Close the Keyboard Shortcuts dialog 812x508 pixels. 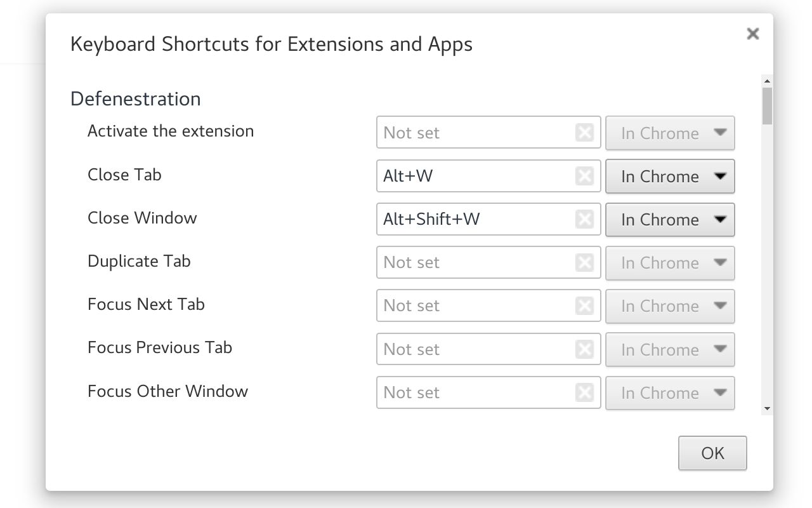752,34
